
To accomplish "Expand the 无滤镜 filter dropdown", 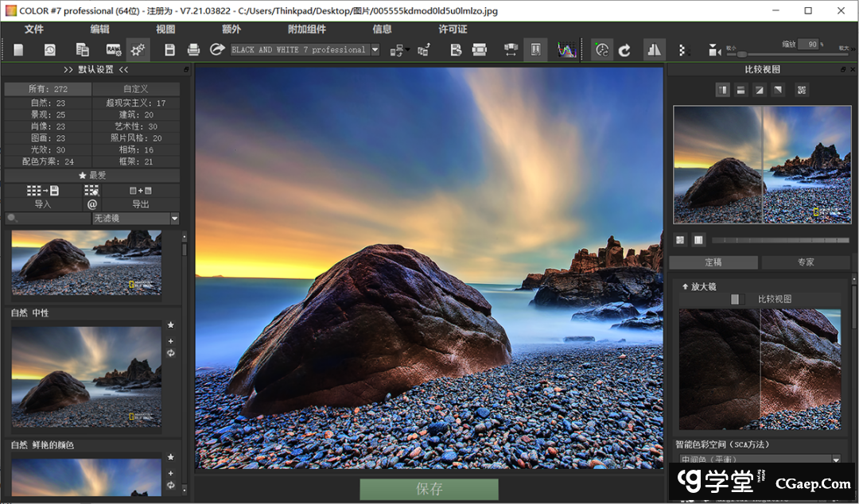I will coord(174,218).
